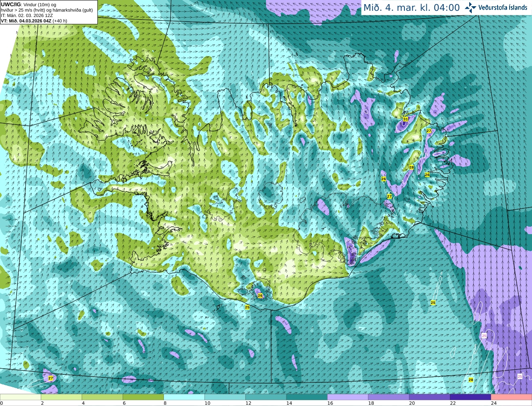Click the line 'hviður > 25 m/s (hvítt)'
The width and height of the screenshot is (532, 406).
24,10
